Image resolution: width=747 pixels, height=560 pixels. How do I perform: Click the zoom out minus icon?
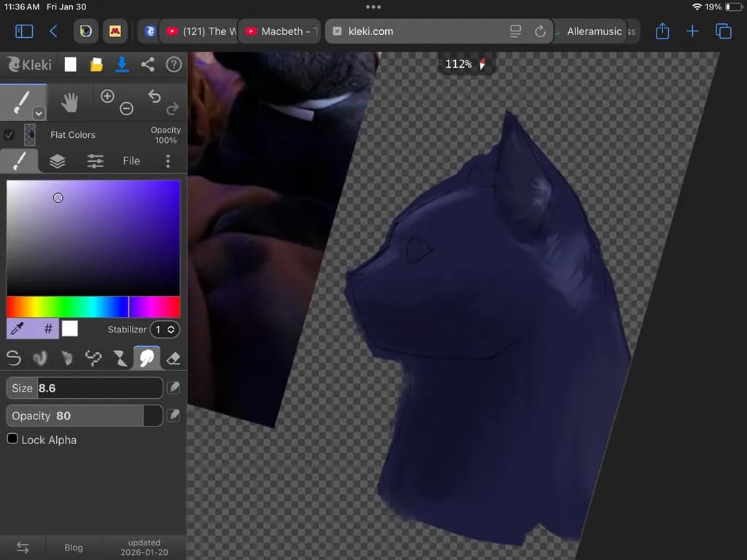coord(126,109)
